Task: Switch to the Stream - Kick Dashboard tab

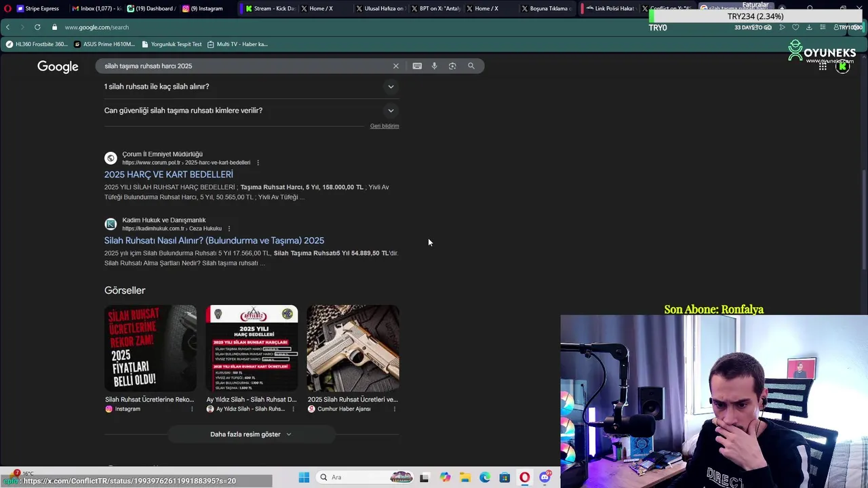Action: pyautogui.click(x=270, y=9)
